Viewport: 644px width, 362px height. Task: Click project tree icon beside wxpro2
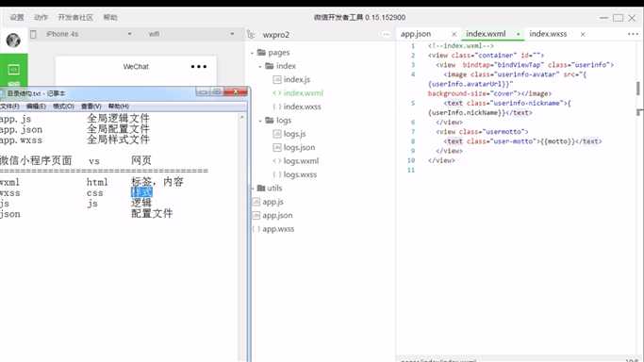(251, 35)
